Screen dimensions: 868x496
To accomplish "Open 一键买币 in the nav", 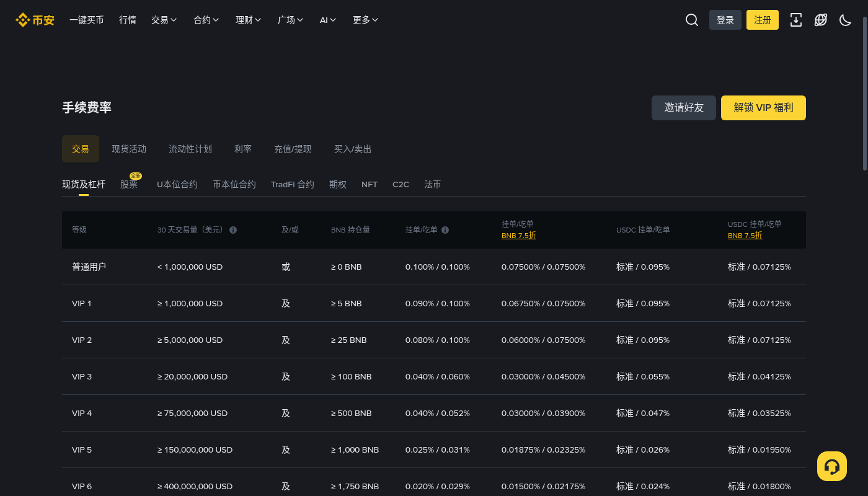I will [87, 20].
